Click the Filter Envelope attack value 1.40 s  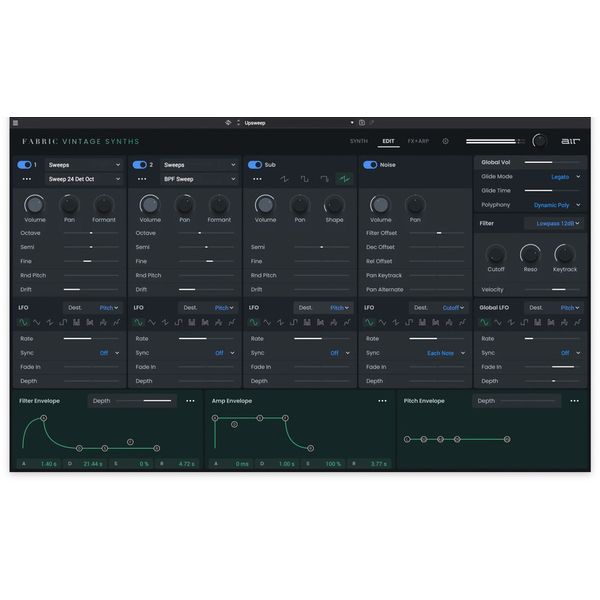click(x=38, y=464)
